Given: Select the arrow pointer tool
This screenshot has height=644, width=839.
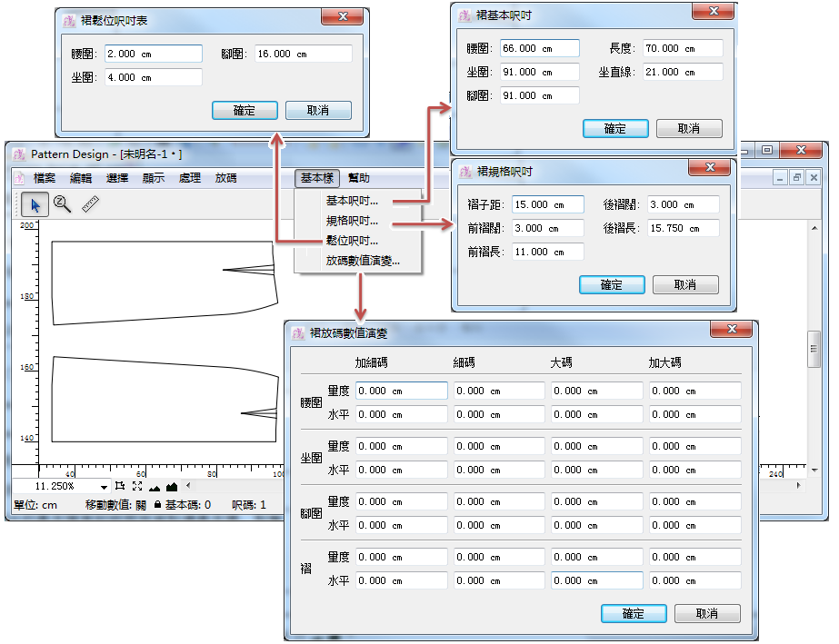Looking at the screenshot, I should coord(35,204).
